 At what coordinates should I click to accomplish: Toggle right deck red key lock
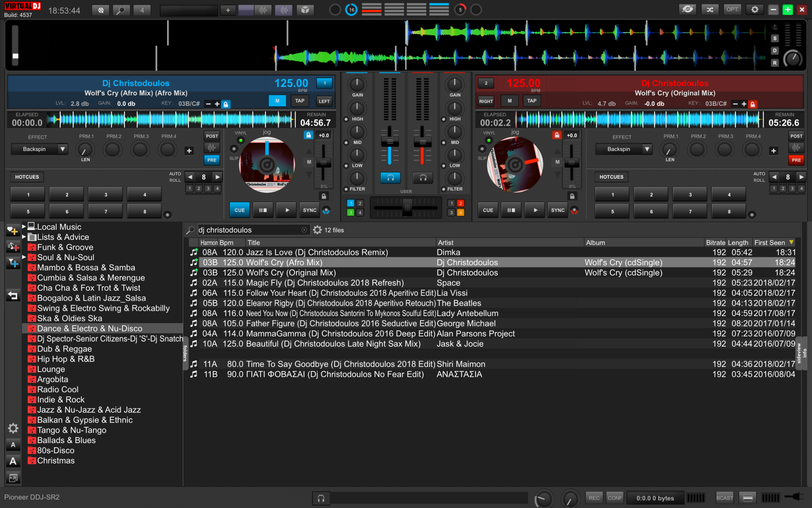[x=752, y=104]
